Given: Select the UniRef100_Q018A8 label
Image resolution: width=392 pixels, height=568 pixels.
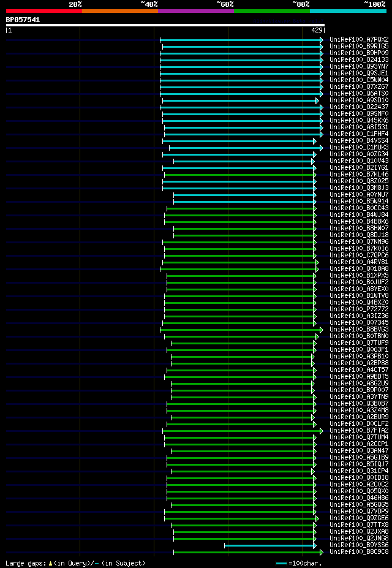Looking at the screenshot, I should coord(359,269).
